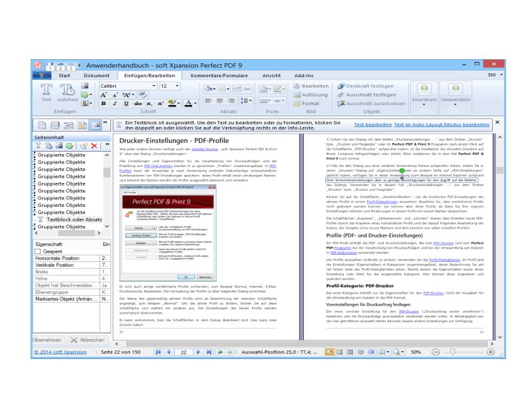Open the highlight color dropdown arrow

click(x=179, y=104)
